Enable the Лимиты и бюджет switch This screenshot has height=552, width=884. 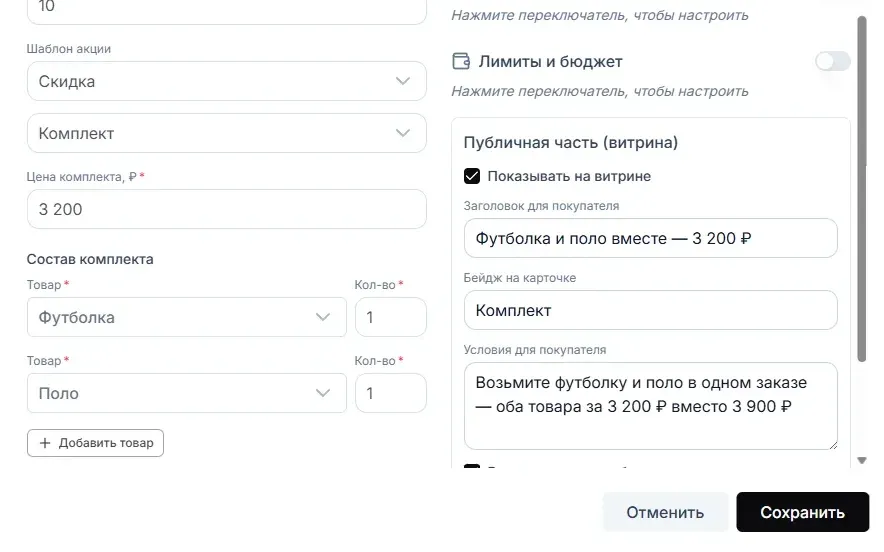click(x=832, y=61)
